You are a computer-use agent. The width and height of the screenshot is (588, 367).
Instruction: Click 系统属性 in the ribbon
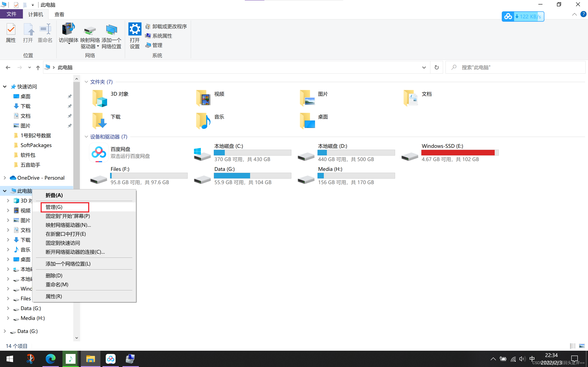point(162,36)
